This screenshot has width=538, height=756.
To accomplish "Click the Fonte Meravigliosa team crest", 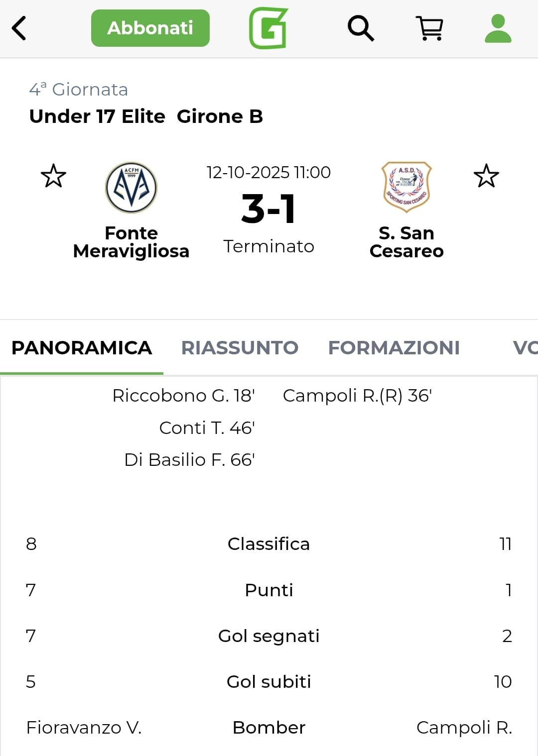I will click(132, 188).
